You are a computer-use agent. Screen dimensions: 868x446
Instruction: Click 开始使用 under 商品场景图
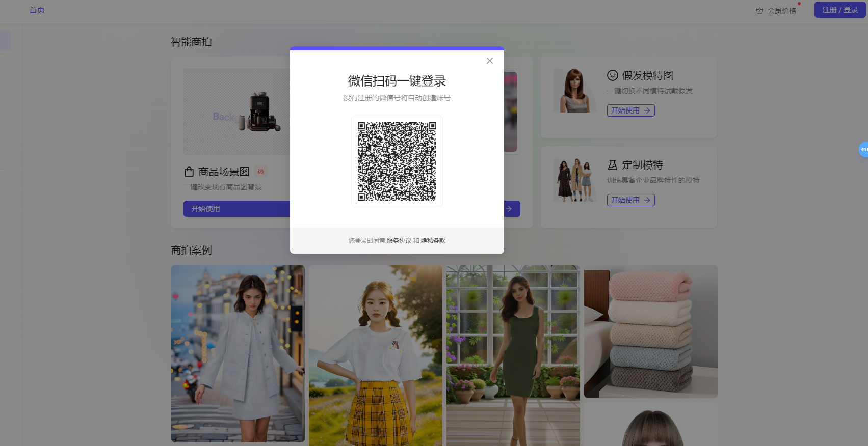[236, 209]
